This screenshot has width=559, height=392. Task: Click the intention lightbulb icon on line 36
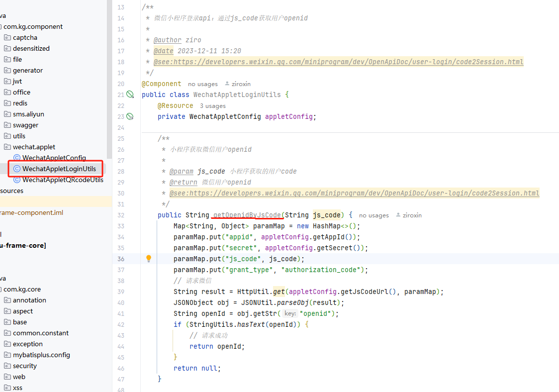(149, 259)
